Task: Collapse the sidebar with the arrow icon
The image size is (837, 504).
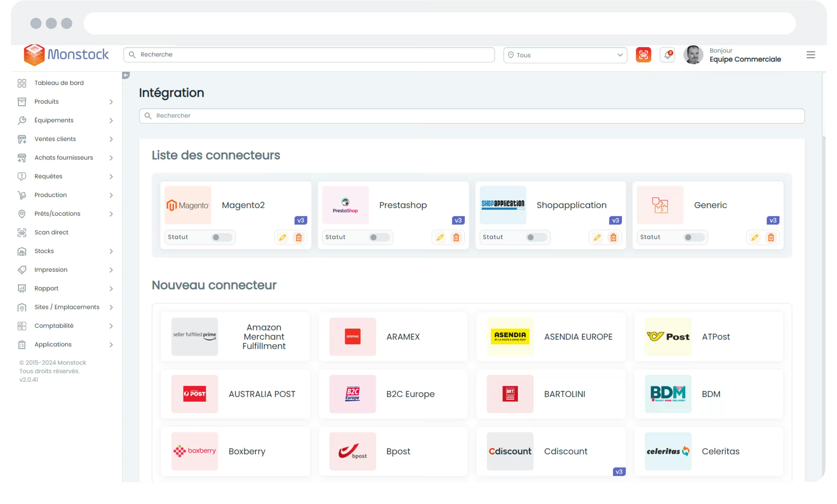Action: 126,75
